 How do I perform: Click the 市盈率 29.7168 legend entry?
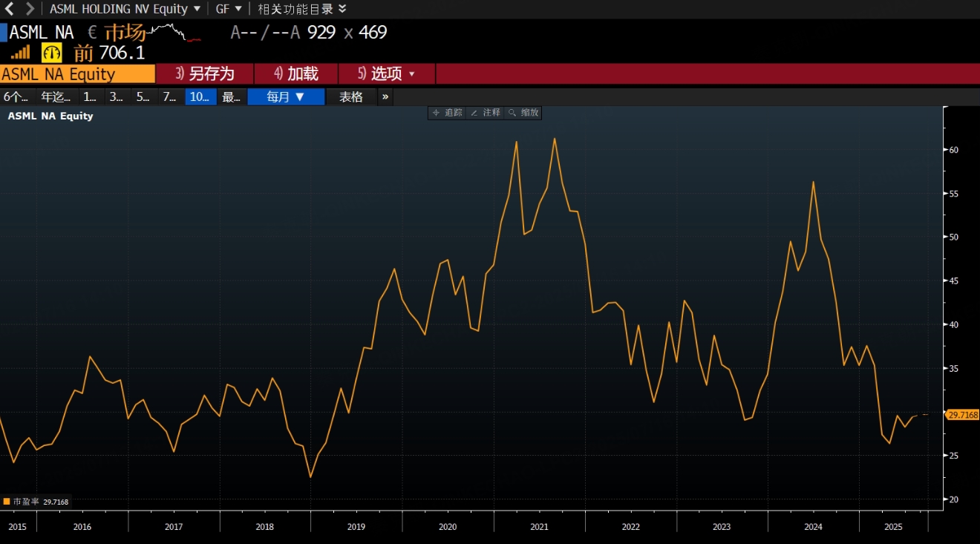coord(36,502)
